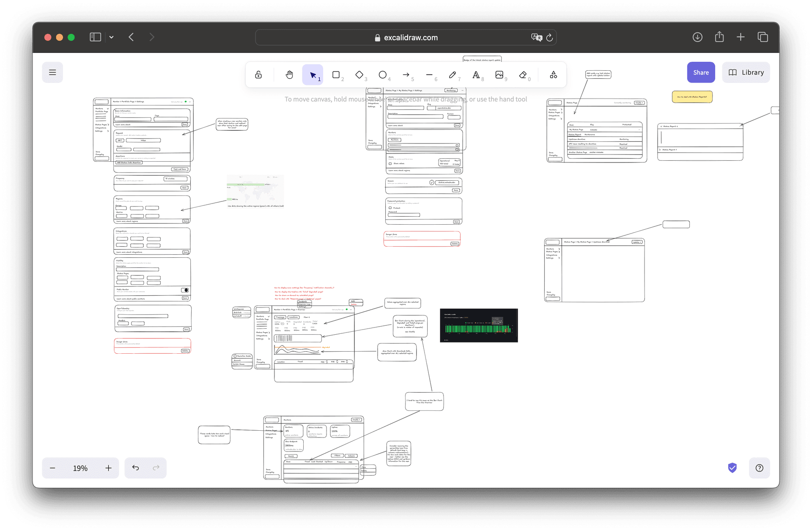Open the Excalidraw hamburger menu
The height and width of the screenshot is (531, 812).
52,72
